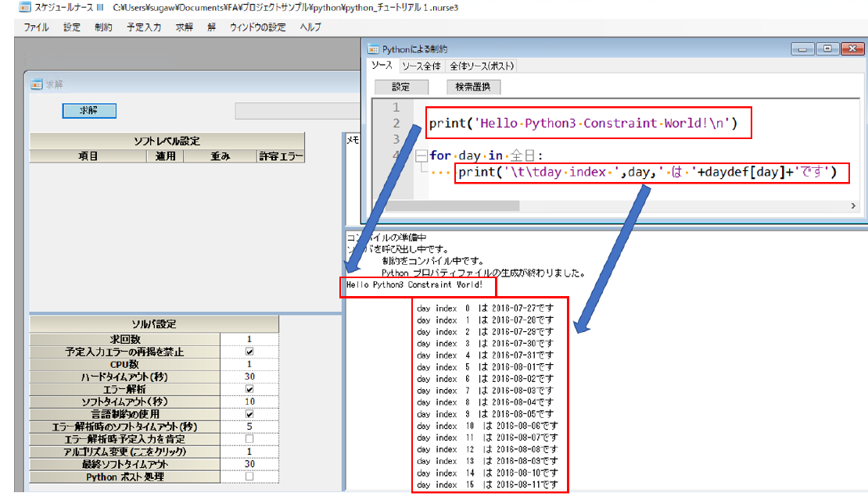This screenshot has height=500, width=868.
Task: Click the CPU数 value cell
Action: 249,364
